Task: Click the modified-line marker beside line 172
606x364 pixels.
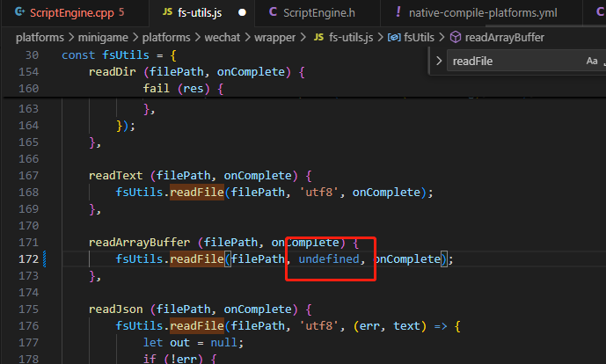Action: point(45,258)
